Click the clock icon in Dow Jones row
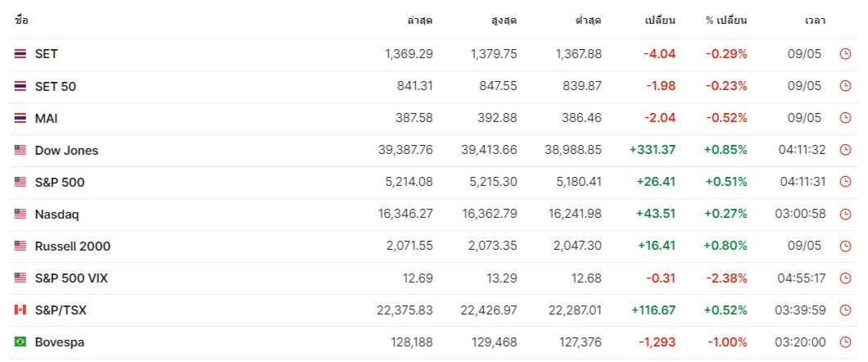 point(845,150)
